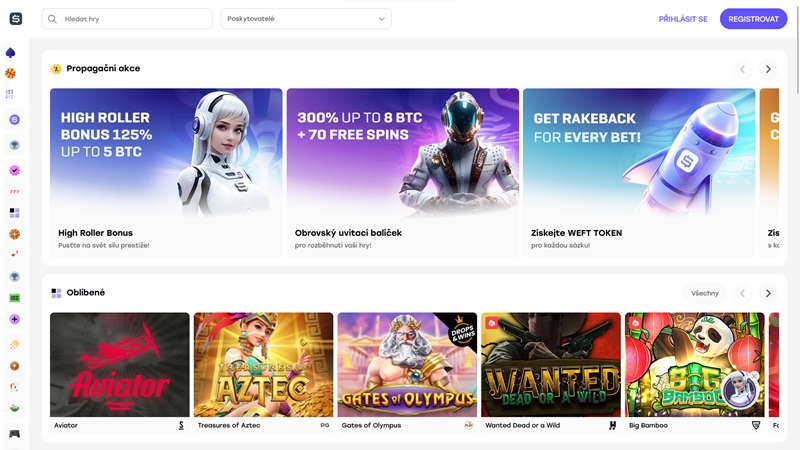This screenshot has width=800, height=450.
Task: Click the site logo in top-left corner
Action: (x=15, y=18)
